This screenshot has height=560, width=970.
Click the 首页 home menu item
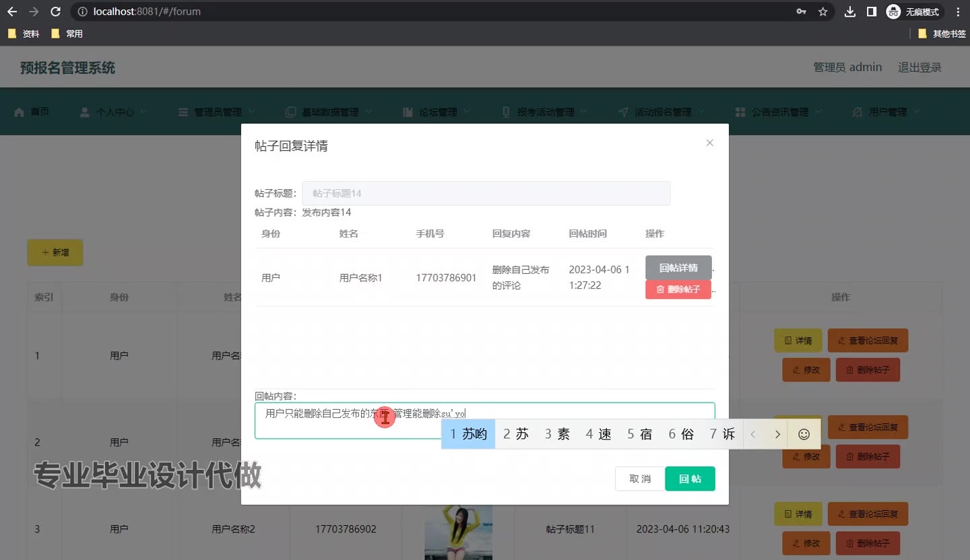[x=32, y=112]
